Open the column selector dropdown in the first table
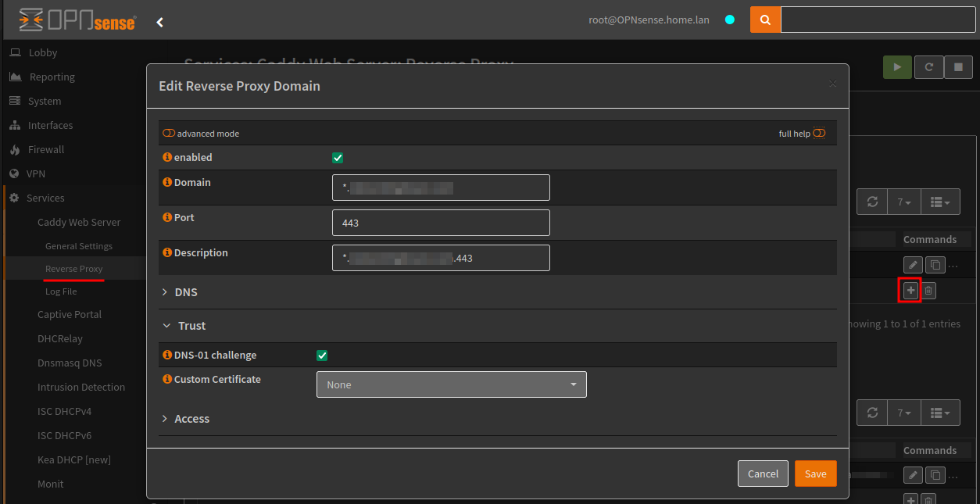 [x=940, y=202]
